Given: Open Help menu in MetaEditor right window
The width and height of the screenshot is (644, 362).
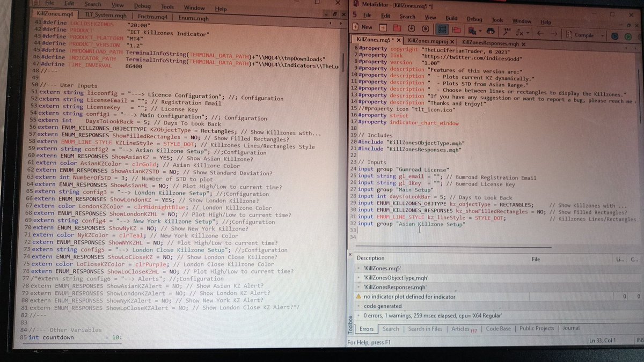Looking at the screenshot, I should tap(546, 22).
